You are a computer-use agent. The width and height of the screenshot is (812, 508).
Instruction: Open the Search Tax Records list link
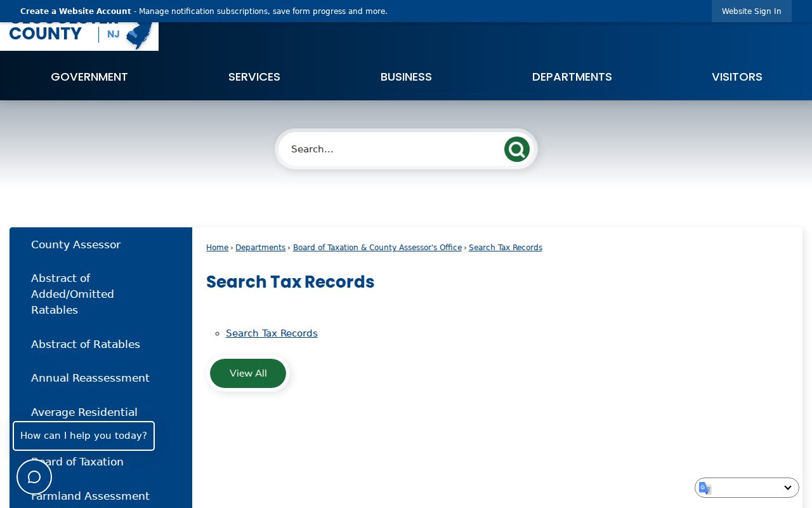pyautogui.click(x=272, y=333)
